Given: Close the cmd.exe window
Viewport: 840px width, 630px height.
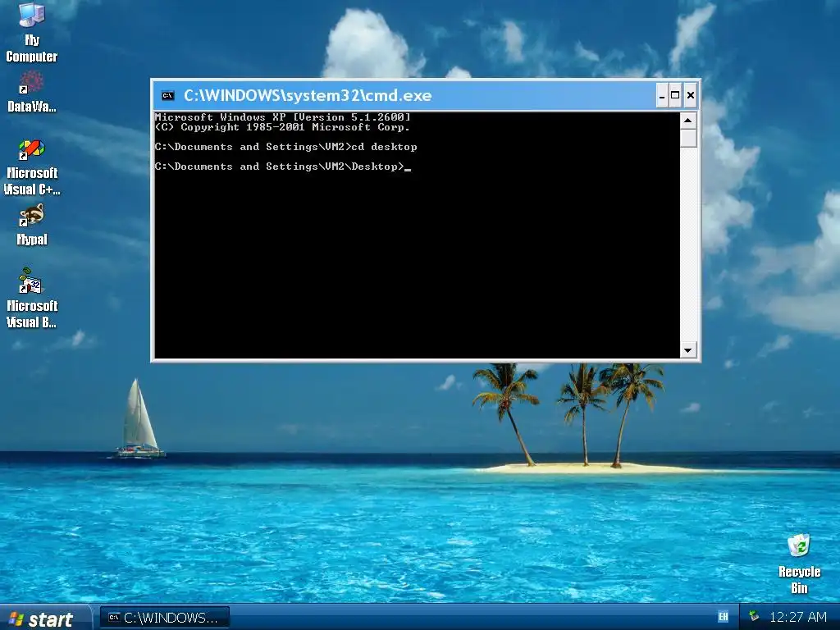Looking at the screenshot, I should [691, 95].
